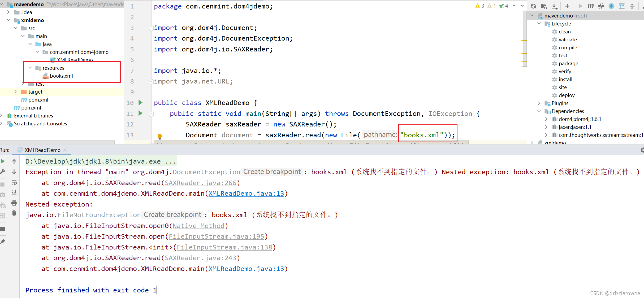
Task: Select books.xml in project tree
Action: [x=61, y=76]
